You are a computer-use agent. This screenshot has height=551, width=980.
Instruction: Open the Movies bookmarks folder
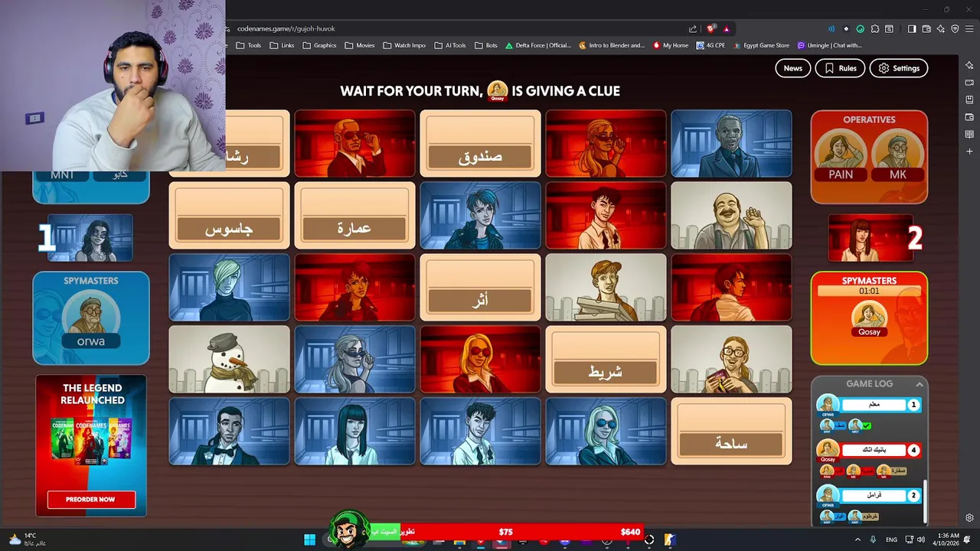click(360, 45)
